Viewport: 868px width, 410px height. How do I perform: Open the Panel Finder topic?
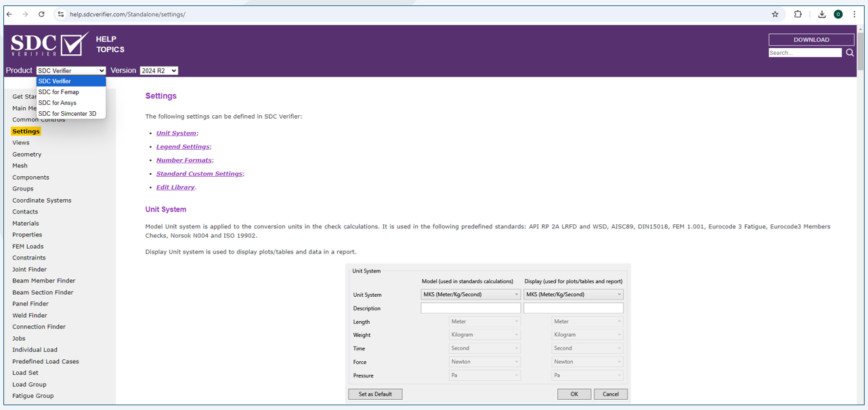[x=30, y=304]
